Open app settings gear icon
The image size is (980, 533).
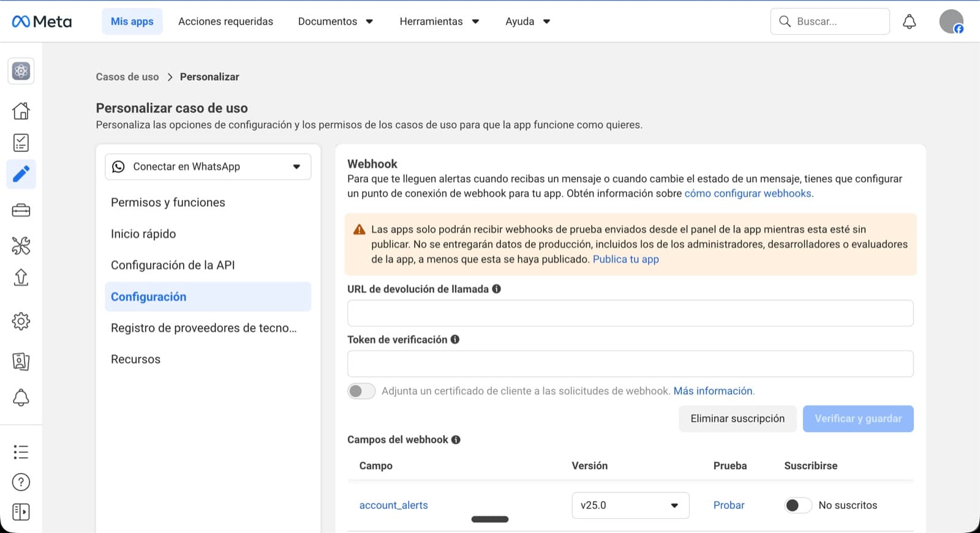[21, 321]
